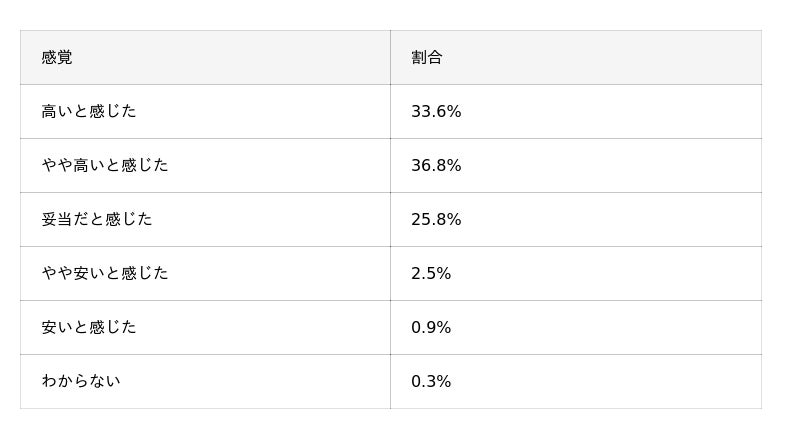Select the 2.5% value
The width and height of the screenshot is (800, 439).
pyautogui.click(x=431, y=273)
